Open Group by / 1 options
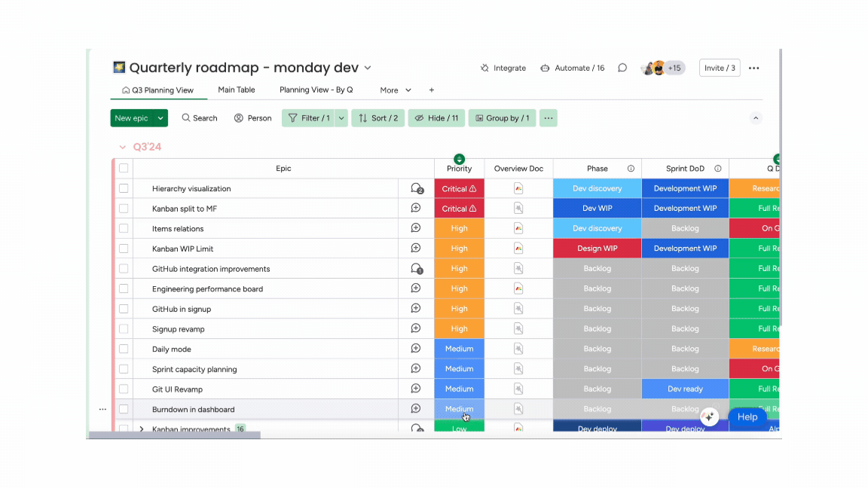868x488 pixels. [502, 117]
